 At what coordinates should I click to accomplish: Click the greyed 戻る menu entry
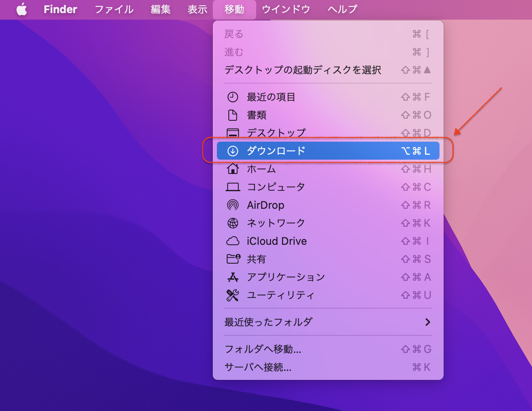click(x=328, y=34)
